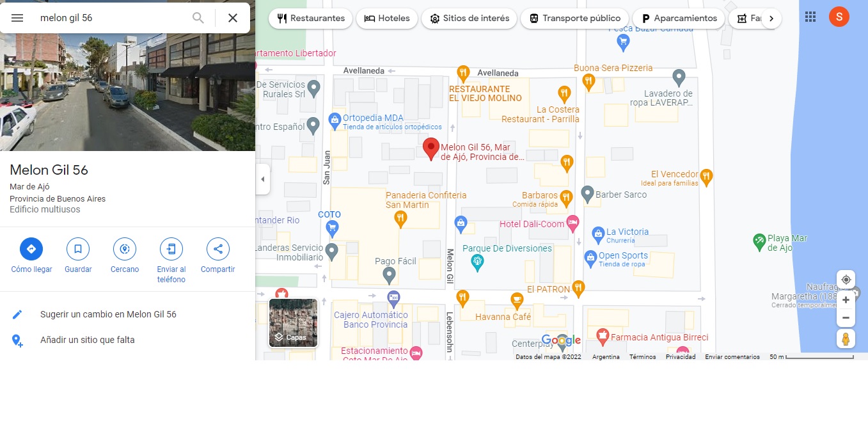Click the red Melon Gil 56 map pin
The image size is (868, 439).
pos(431,148)
